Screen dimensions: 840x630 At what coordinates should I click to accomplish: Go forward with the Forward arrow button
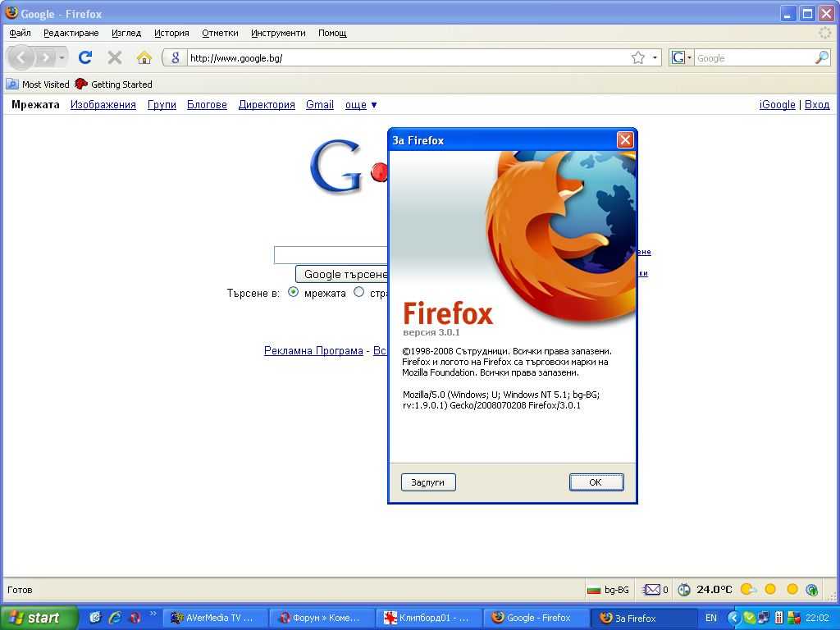(x=46, y=57)
